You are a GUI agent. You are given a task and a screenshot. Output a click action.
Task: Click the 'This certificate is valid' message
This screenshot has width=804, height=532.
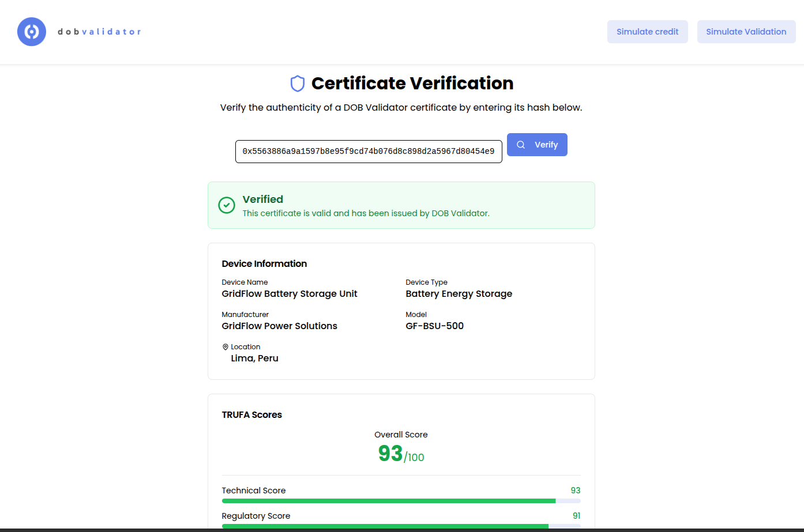point(366,213)
